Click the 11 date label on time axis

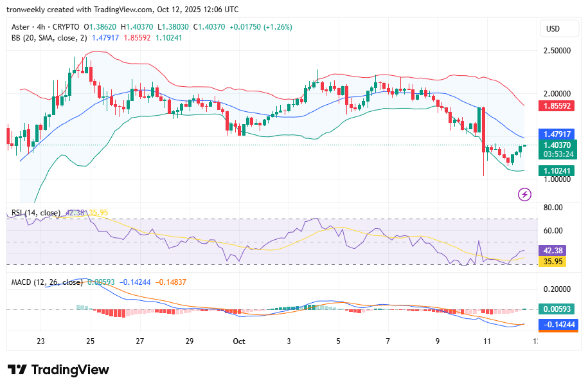(487, 341)
